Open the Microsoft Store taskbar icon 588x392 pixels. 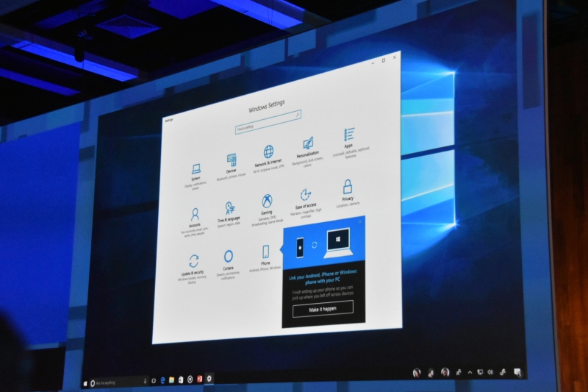coord(181,379)
